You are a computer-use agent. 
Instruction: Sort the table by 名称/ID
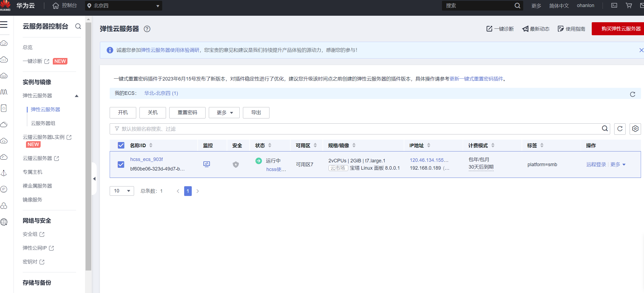click(x=151, y=145)
